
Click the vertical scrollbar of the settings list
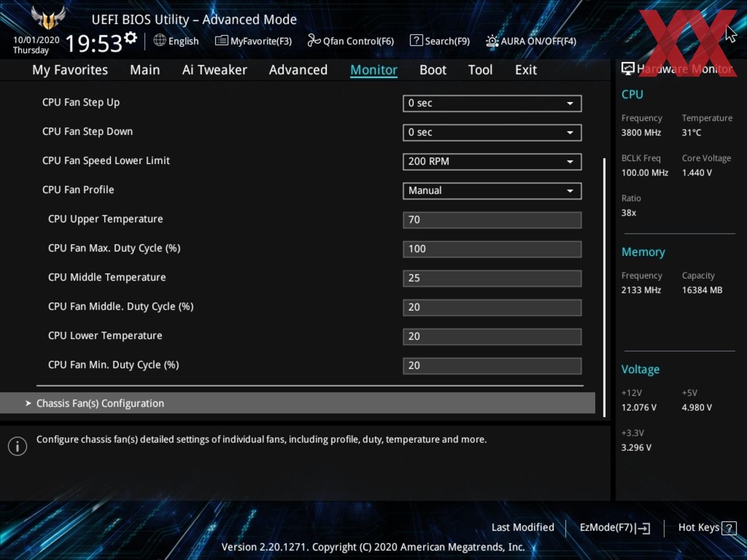pos(604,287)
